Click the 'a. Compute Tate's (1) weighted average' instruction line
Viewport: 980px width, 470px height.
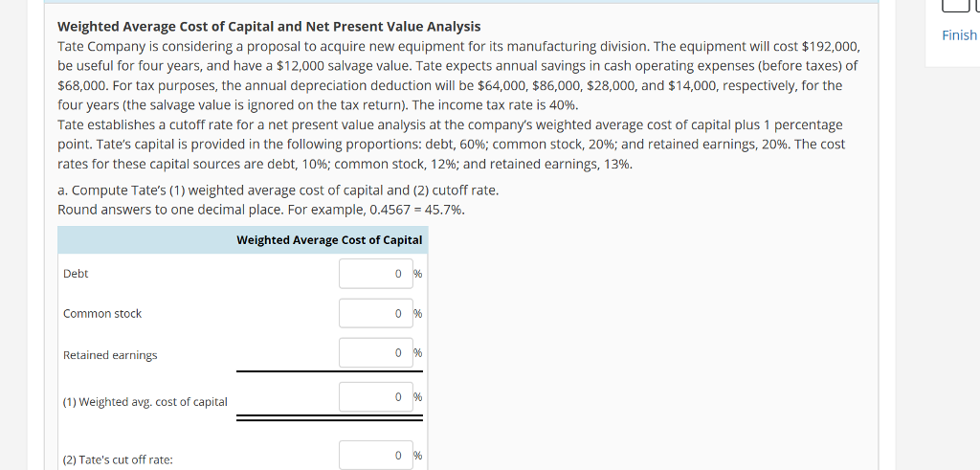click(x=278, y=190)
